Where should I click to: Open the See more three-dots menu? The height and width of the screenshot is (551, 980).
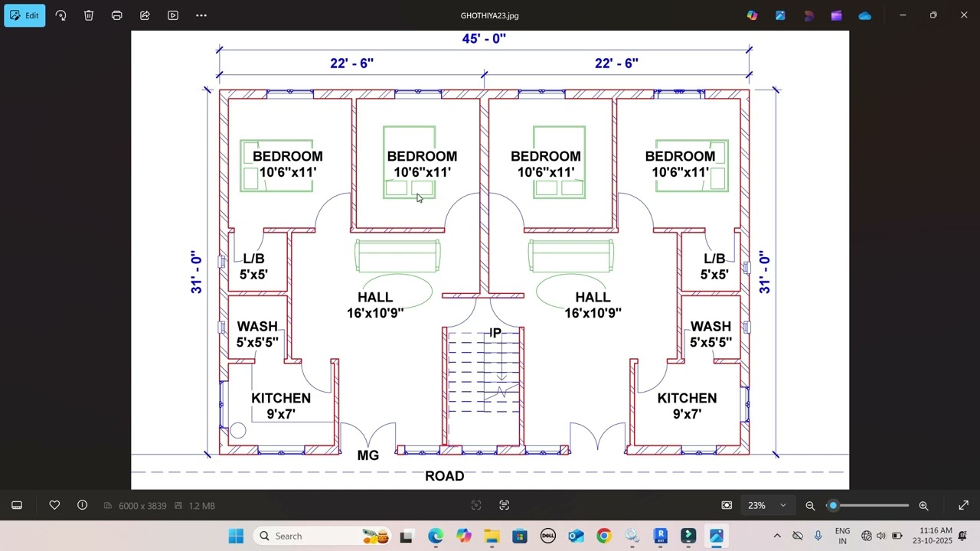pyautogui.click(x=201, y=15)
